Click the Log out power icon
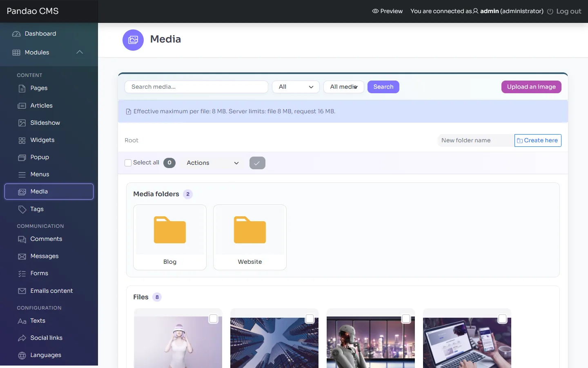Screen dimensions: 588x368 [x=550, y=11]
